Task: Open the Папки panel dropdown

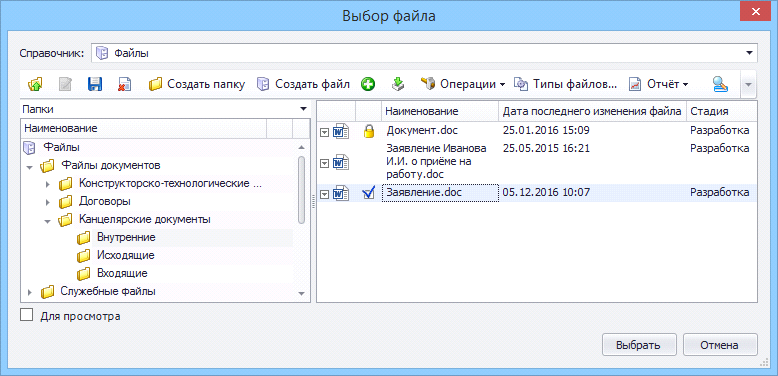Action: click(303, 109)
